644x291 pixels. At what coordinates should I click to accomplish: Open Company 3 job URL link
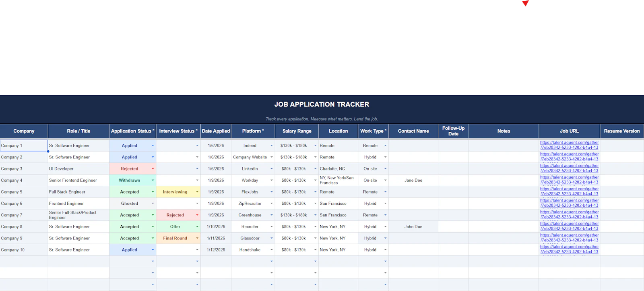[x=569, y=168]
